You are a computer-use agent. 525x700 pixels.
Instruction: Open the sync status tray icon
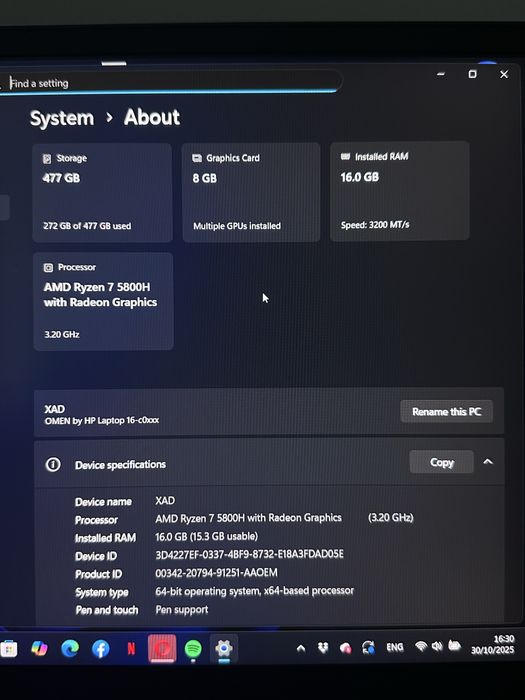(x=368, y=647)
